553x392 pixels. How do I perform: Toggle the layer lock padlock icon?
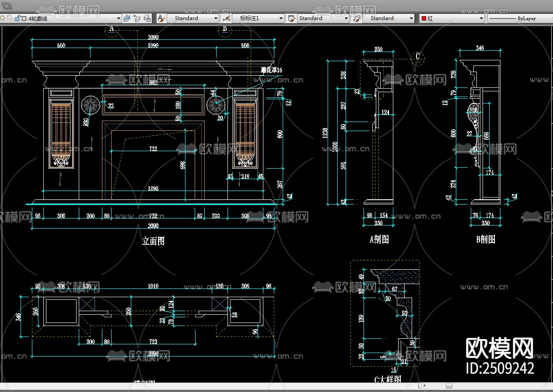point(17,18)
